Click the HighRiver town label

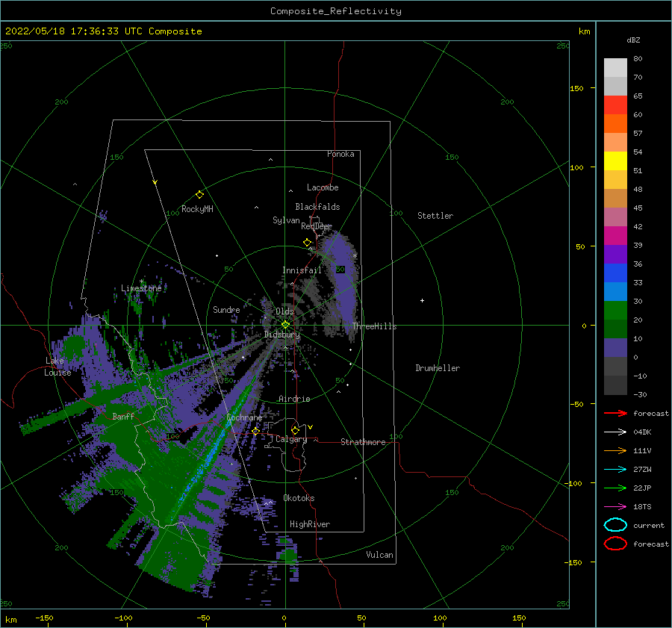point(310,524)
